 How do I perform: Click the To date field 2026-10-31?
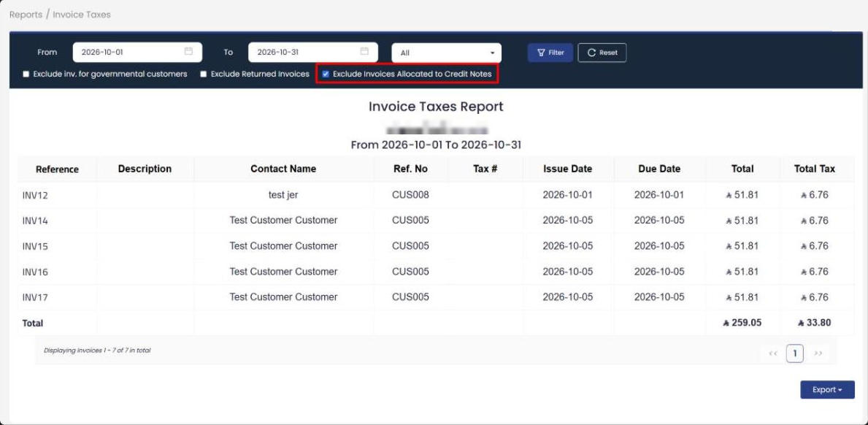pos(312,52)
